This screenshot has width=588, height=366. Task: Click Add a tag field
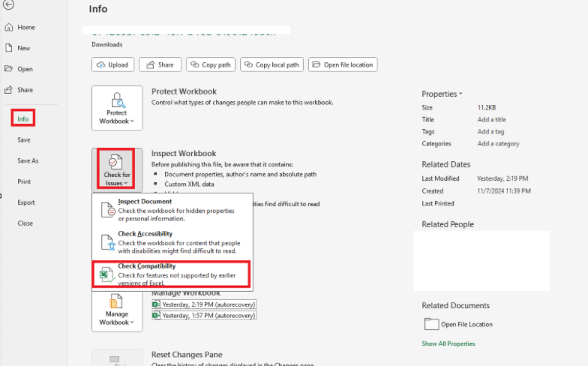pos(490,132)
